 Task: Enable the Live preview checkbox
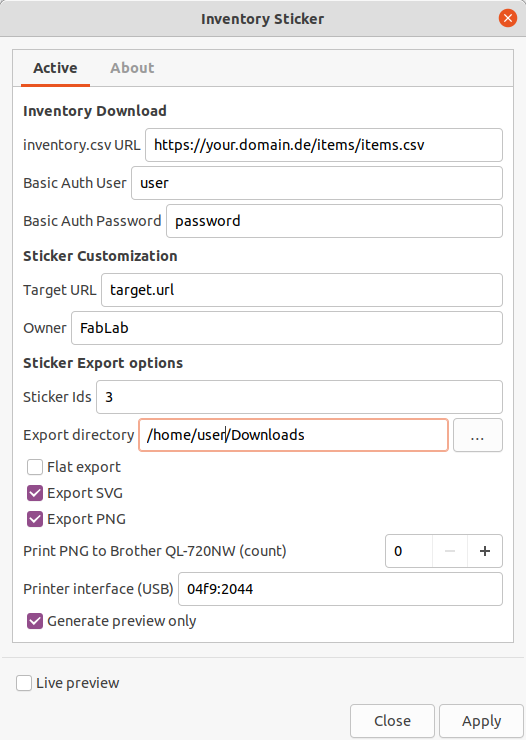(x=24, y=683)
